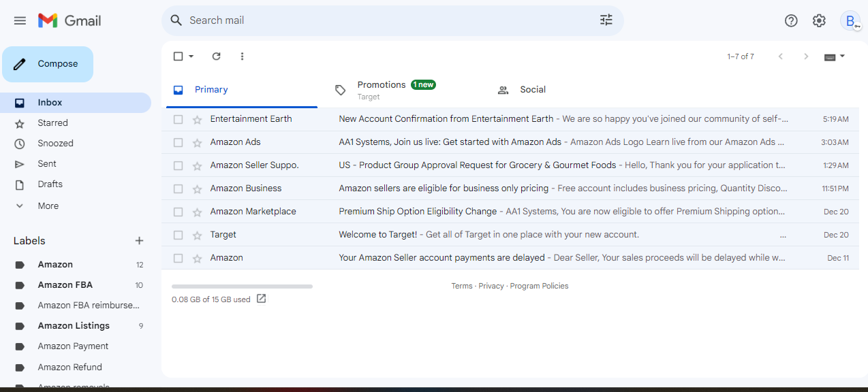This screenshot has width=868, height=392.
Task: Open the More three-dot toolbar menu
Action: point(242,56)
